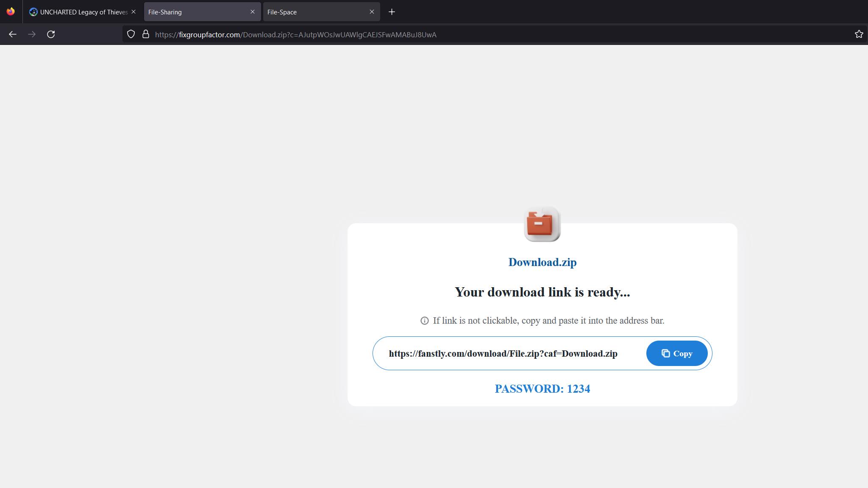This screenshot has height=488, width=868.
Task: Close the File-Space tab
Action: (x=372, y=12)
